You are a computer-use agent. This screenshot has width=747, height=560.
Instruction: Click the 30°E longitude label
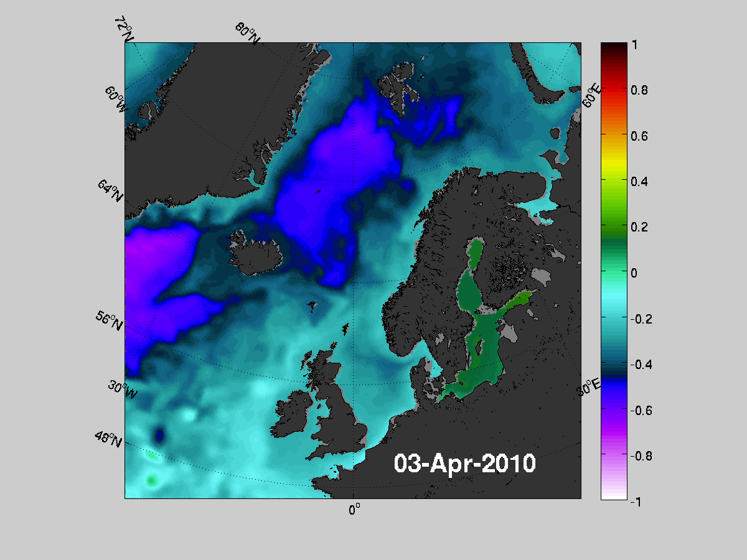(x=589, y=386)
